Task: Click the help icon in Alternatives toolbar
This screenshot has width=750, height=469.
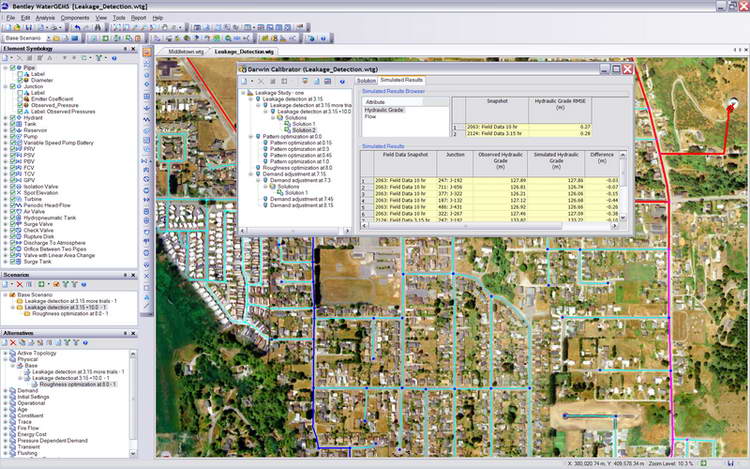Action: pos(85,342)
